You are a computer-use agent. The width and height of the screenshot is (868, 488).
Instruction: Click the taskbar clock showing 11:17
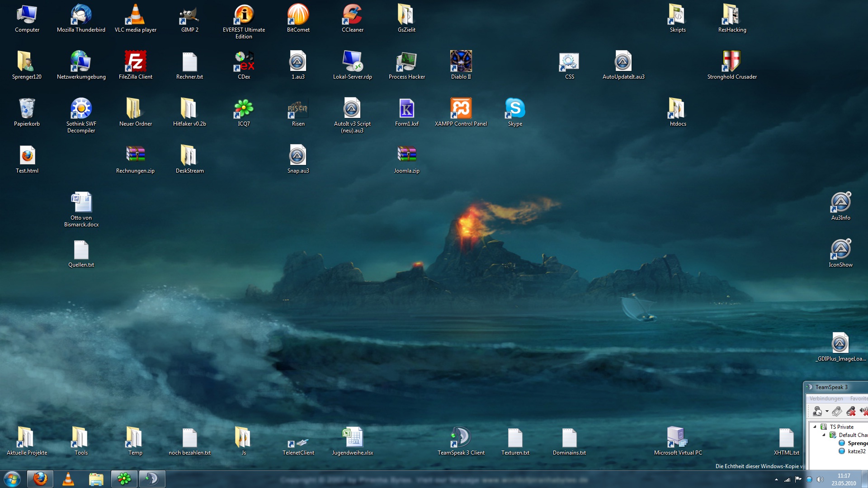(x=844, y=479)
